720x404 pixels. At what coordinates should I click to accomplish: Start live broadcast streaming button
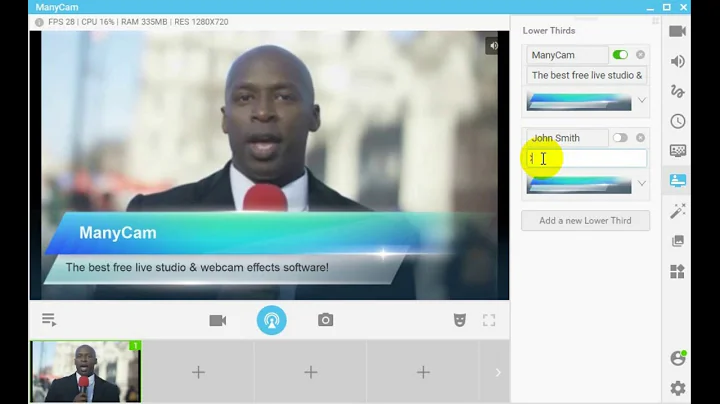click(271, 320)
